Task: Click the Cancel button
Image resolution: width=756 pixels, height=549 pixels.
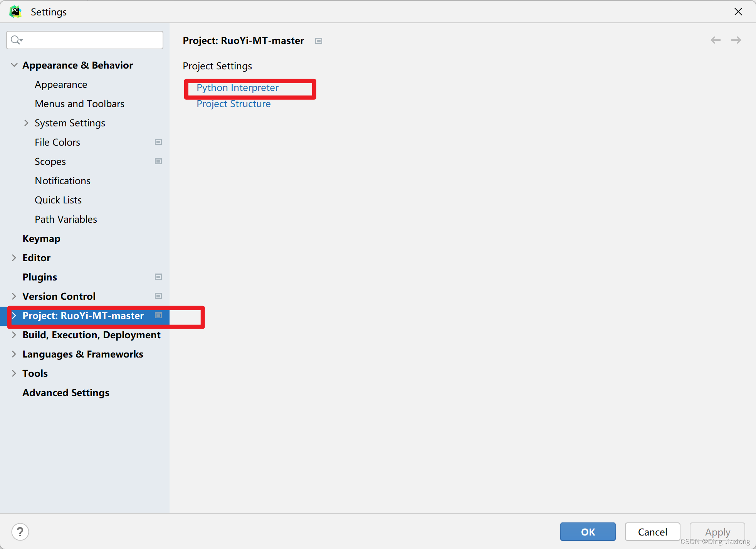Action: tap(652, 532)
